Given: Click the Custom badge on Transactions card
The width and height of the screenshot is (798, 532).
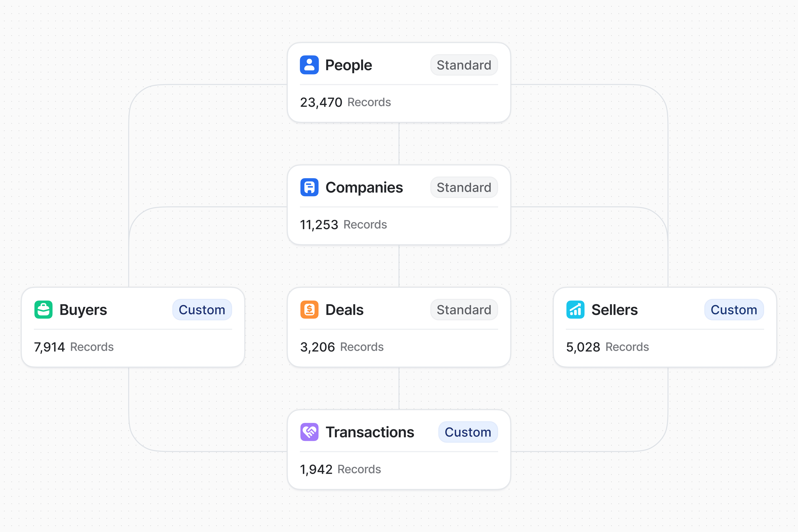Looking at the screenshot, I should pos(468,432).
